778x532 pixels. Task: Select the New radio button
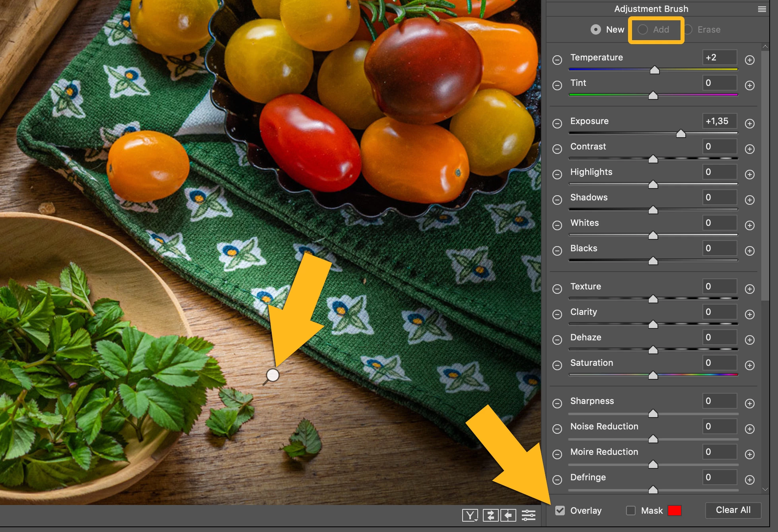click(x=596, y=29)
